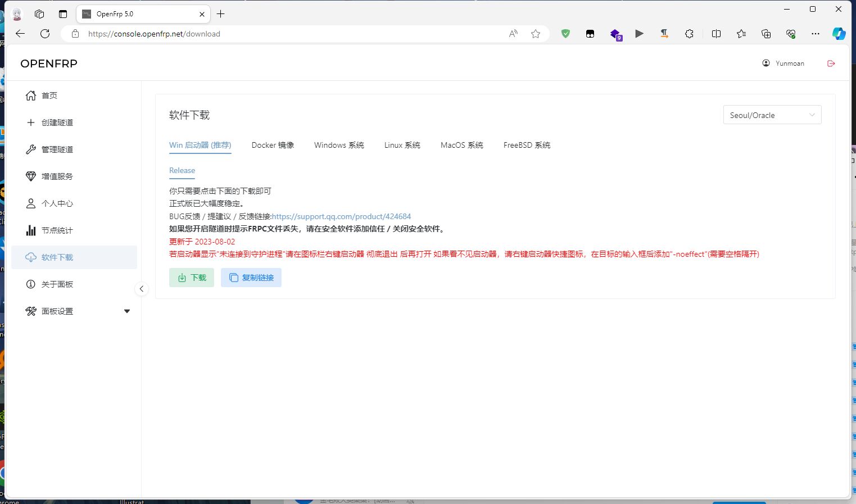Screen dimensions: 856x504
Task: Select 软件下载 in the sidebar
Action: (x=74, y=257)
